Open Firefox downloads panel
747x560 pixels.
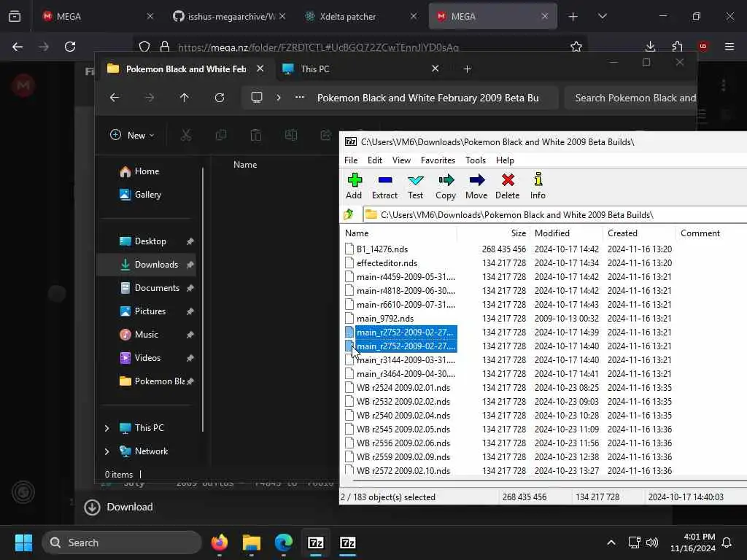tap(650, 47)
